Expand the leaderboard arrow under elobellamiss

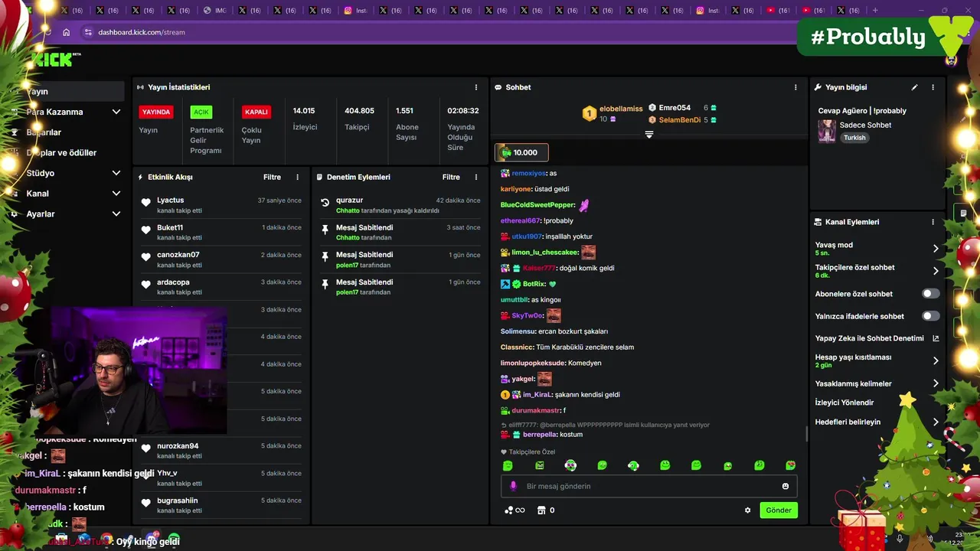(648, 135)
